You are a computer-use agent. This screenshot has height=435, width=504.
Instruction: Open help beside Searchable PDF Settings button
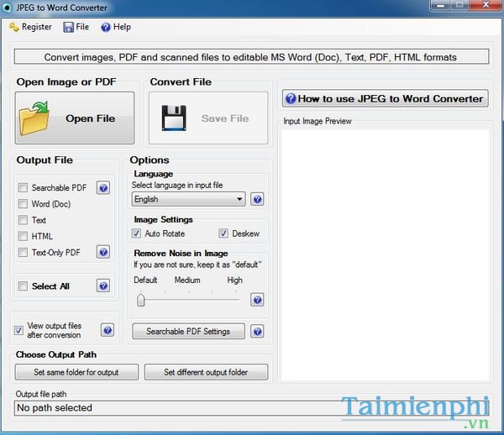(x=258, y=331)
